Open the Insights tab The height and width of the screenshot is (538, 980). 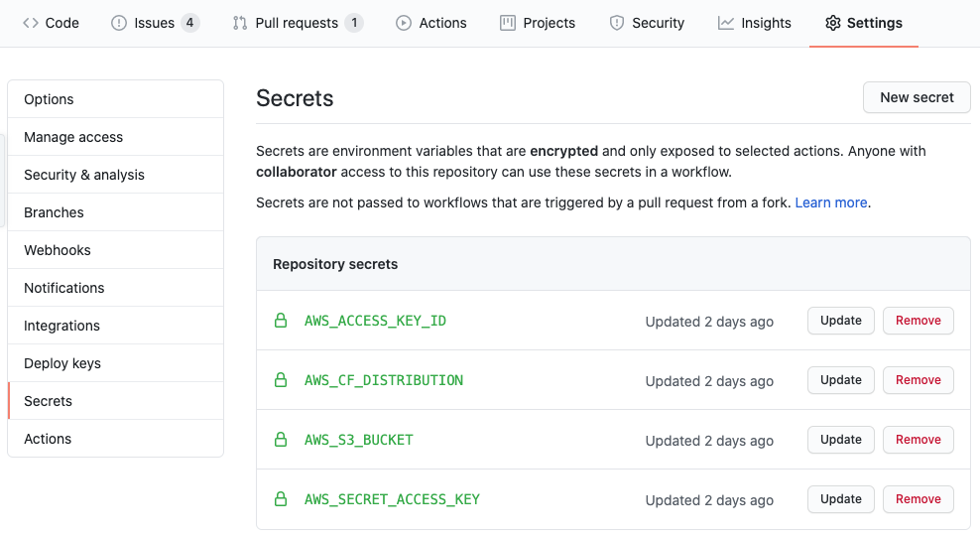click(755, 23)
